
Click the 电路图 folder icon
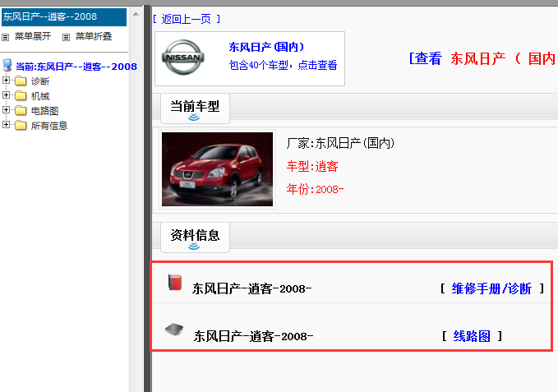tap(21, 111)
